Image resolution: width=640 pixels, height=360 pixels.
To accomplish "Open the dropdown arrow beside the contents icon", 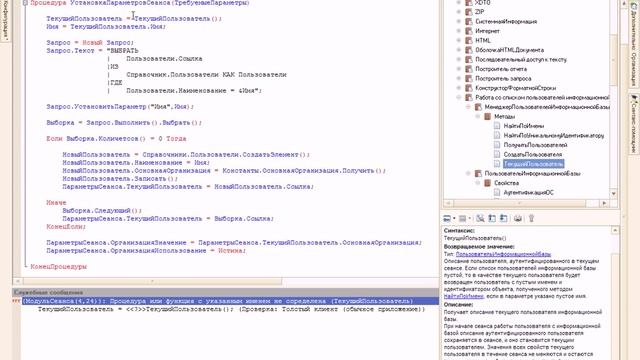I will (x=454, y=219).
